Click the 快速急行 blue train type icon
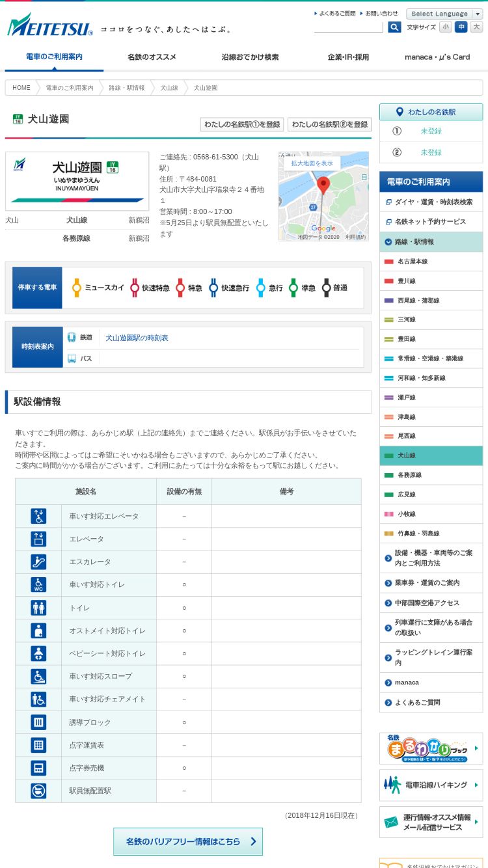The width and height of the screenshot is (488, 868). tap(213, 288)
